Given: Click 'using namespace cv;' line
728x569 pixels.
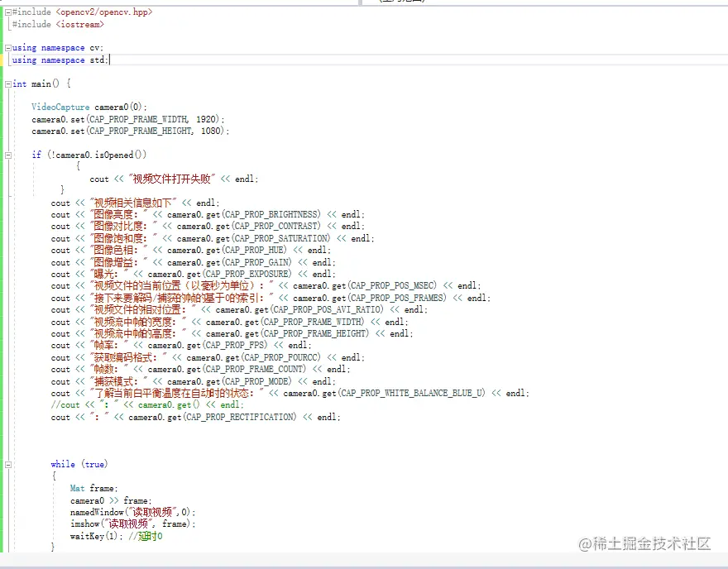Looking at the screenshot, I should point(58,48).
